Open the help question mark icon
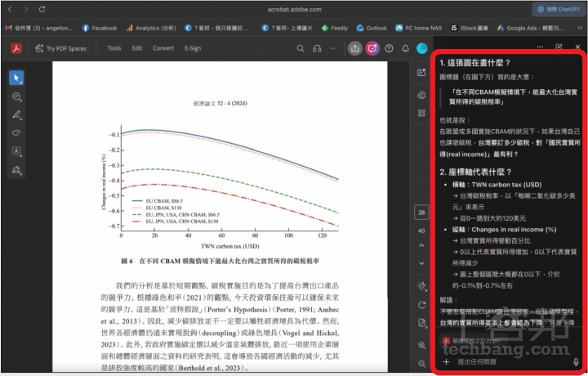588x376 pixels. [x=389, y=48]
